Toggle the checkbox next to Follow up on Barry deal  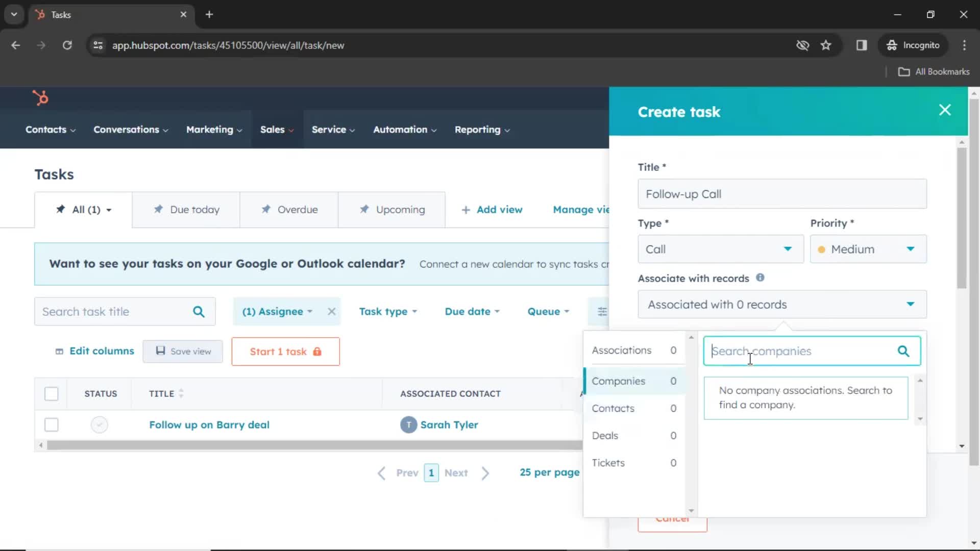click(x=52, y=424)
